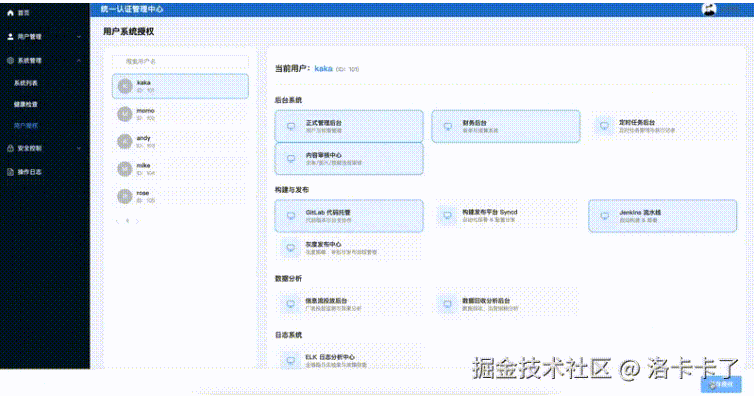Screen dimensions: 754x396
Task: Go to next page of the user list
Action: 138,221
